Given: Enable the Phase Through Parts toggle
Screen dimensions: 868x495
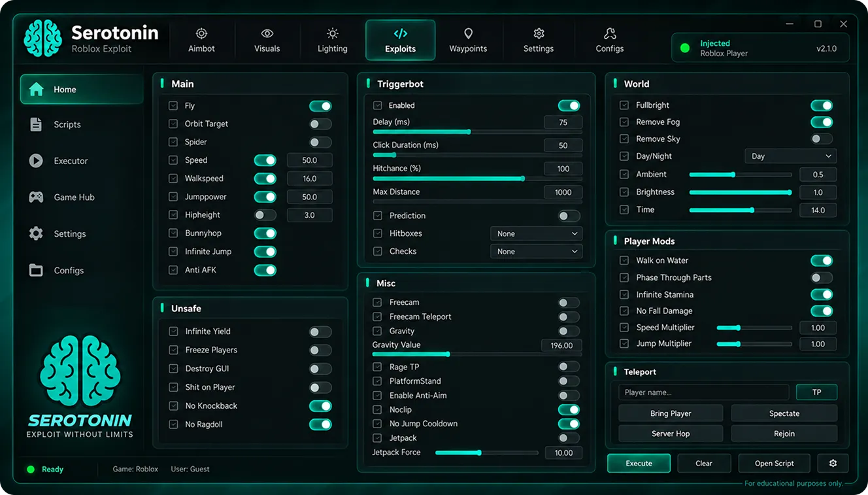Looking at the screenshot, I should tap(822, 277).
